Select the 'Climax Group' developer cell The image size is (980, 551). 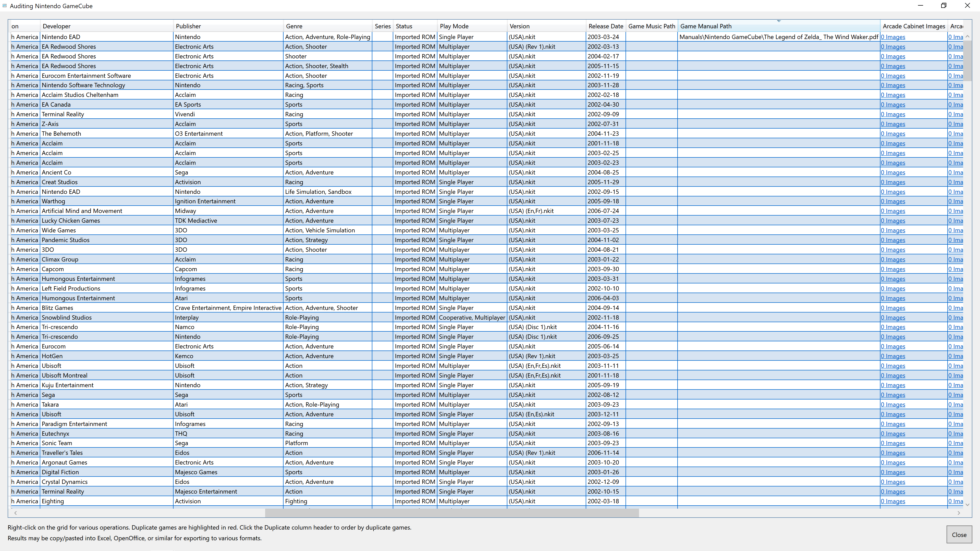[x=106, y=259]
